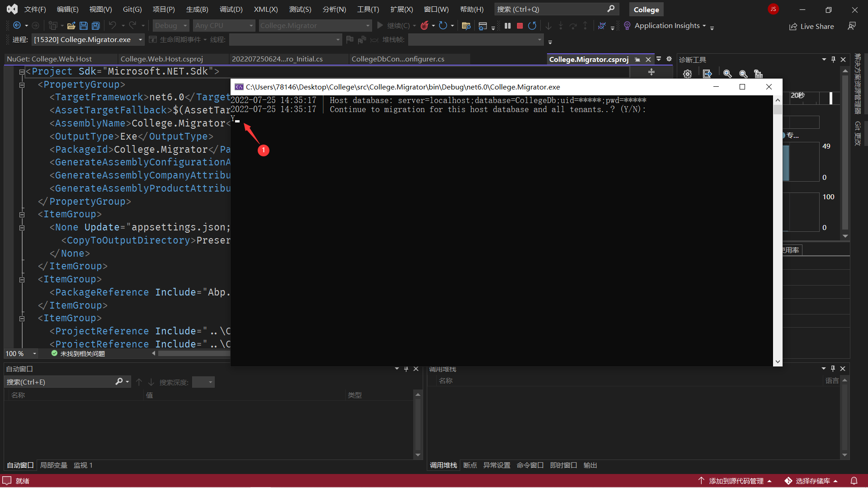Open the 调试(D) menu
Viewport: 868px width, 488px height.
(x=231, y=9)
